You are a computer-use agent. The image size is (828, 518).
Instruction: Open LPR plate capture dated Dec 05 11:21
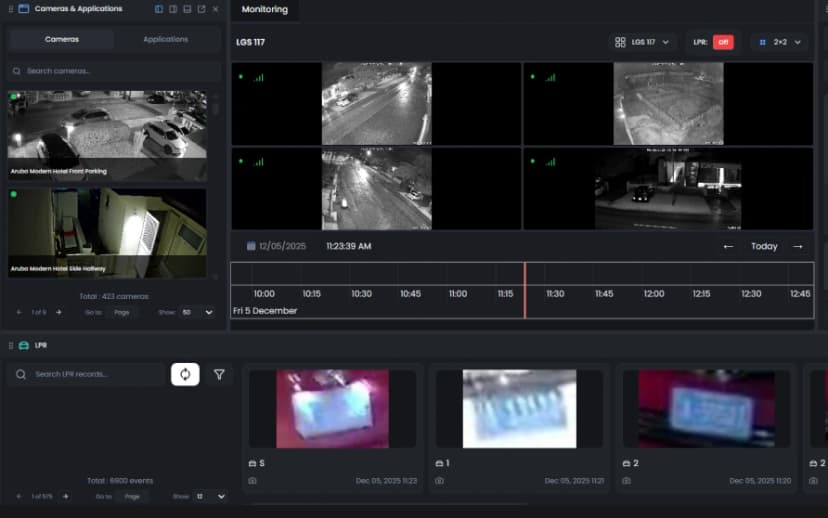tap(520, 409)
